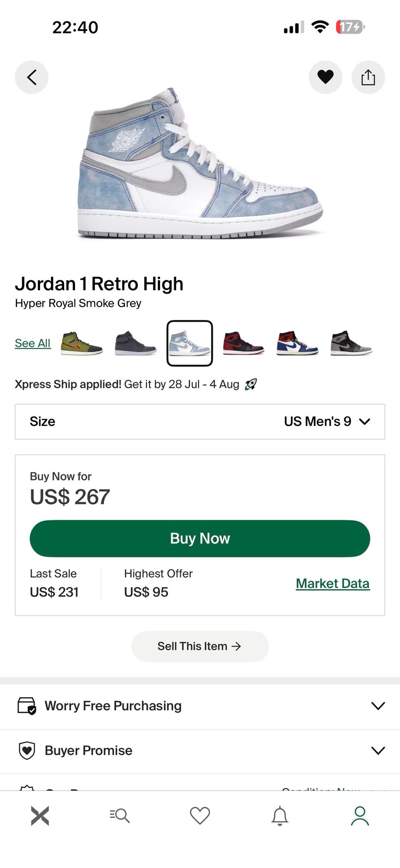Expand Buyer Promise section
This screenshot has width=400, height=868.
click(x=200, y=750)
